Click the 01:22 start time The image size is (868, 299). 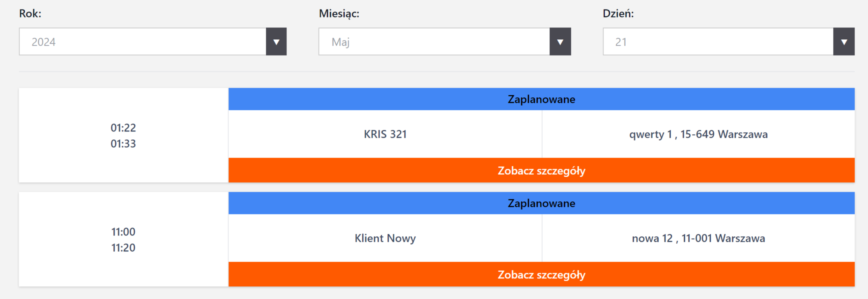[x=123, y=128]
